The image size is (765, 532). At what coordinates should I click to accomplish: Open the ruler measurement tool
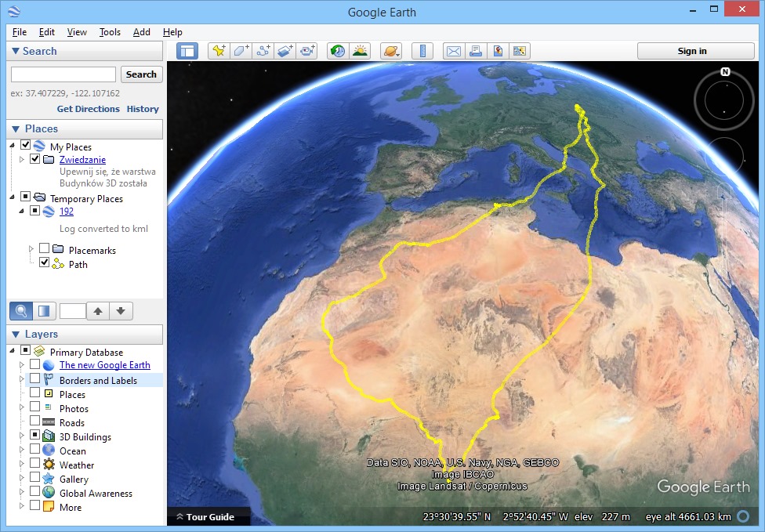tap(422, 51)
